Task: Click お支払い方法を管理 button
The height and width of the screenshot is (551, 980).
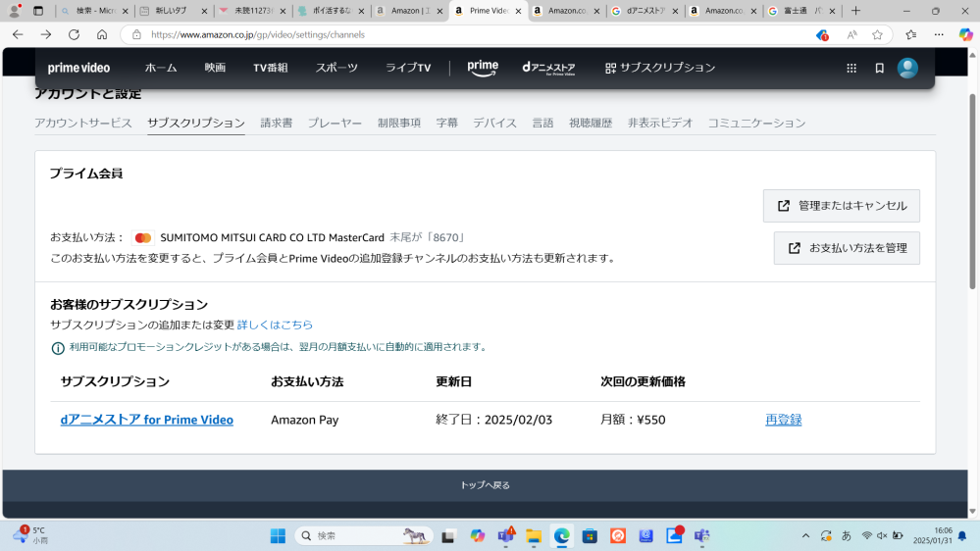Action: coord(847,248)
